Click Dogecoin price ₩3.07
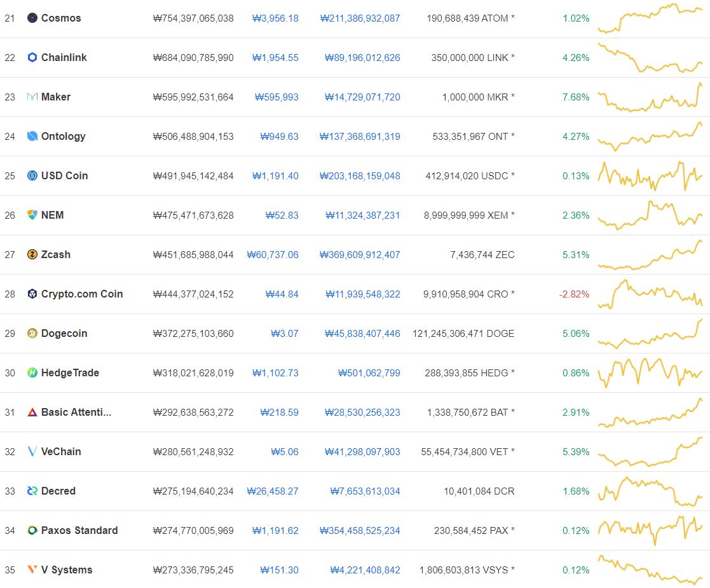This screenshot has width=710, height=588. click(285, 334)
